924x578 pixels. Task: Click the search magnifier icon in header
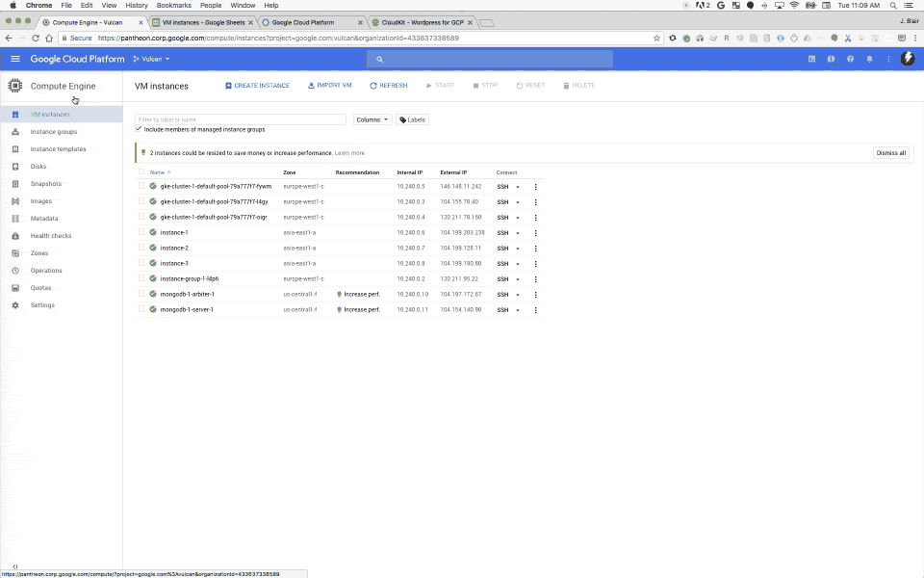pyautogui.click(x=379, y=59)
